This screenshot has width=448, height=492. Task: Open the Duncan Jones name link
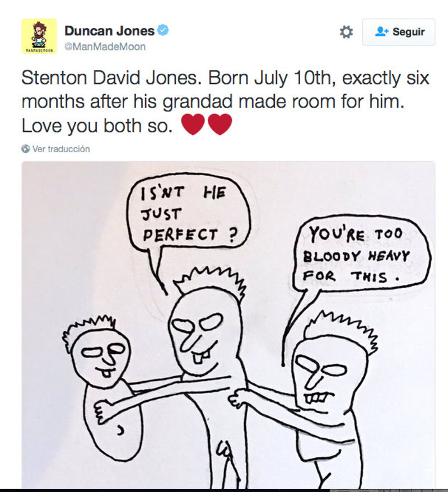109,31
